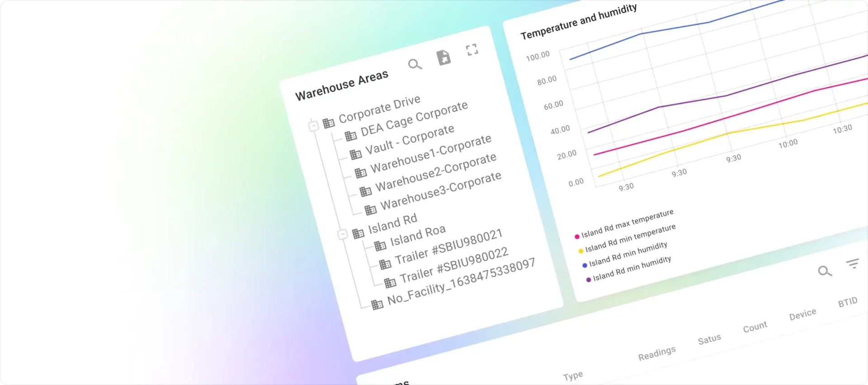Viewport: 868px width, 385px height.
Task: Open Trailer #SBIU980022 tree entry
Action: click(x=453, y=267)
